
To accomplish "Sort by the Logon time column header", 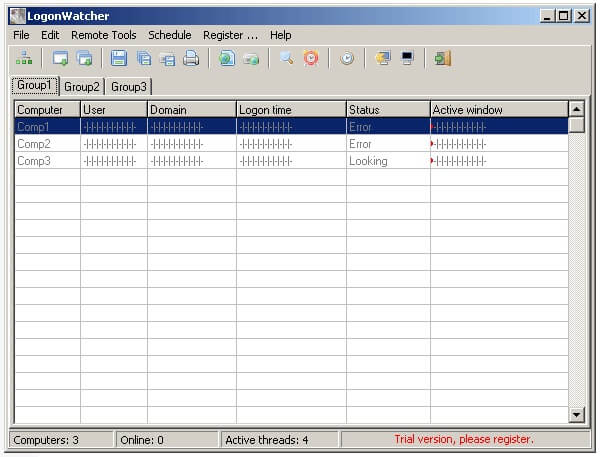I will [291, 109].
